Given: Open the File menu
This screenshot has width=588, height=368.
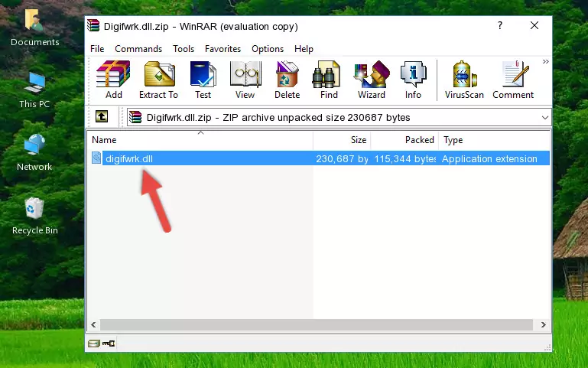Looking at the screenshot, I should [x=97, y=49].
